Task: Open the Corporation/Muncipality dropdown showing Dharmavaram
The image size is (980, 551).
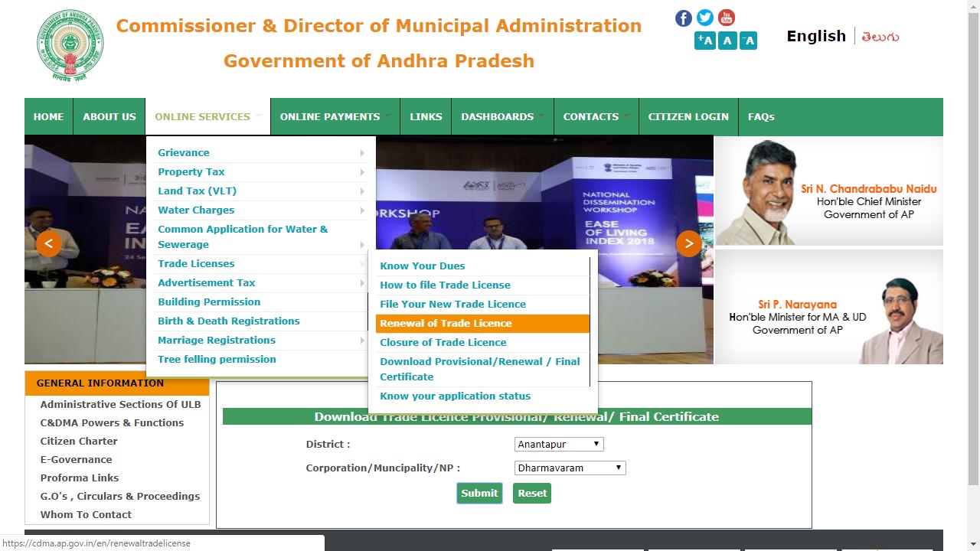Action: pos(570,468)
